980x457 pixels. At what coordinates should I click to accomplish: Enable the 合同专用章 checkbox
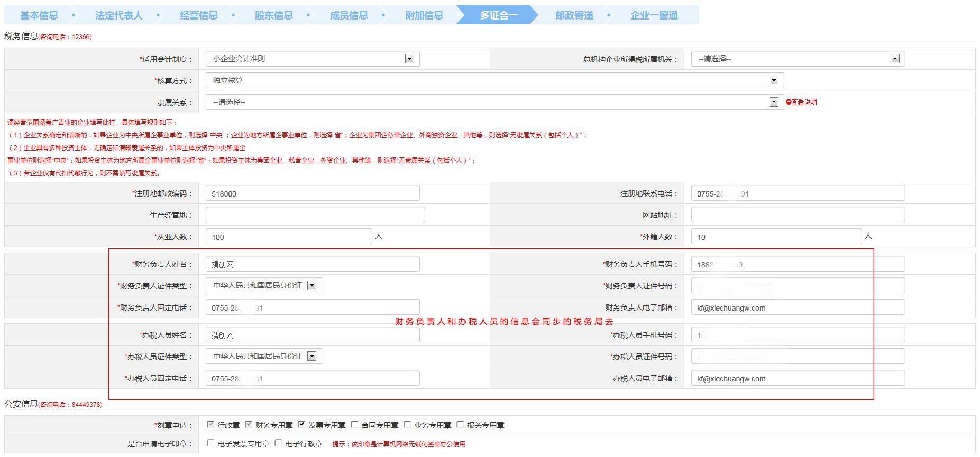point(354,424)
